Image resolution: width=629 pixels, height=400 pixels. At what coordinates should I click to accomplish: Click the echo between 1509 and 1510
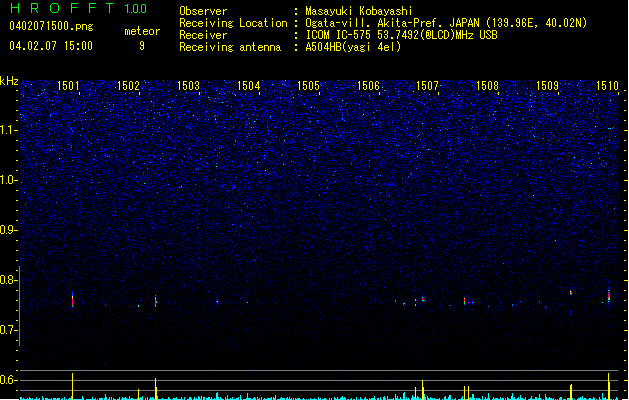pyautogui.click(x=571, y=292)
